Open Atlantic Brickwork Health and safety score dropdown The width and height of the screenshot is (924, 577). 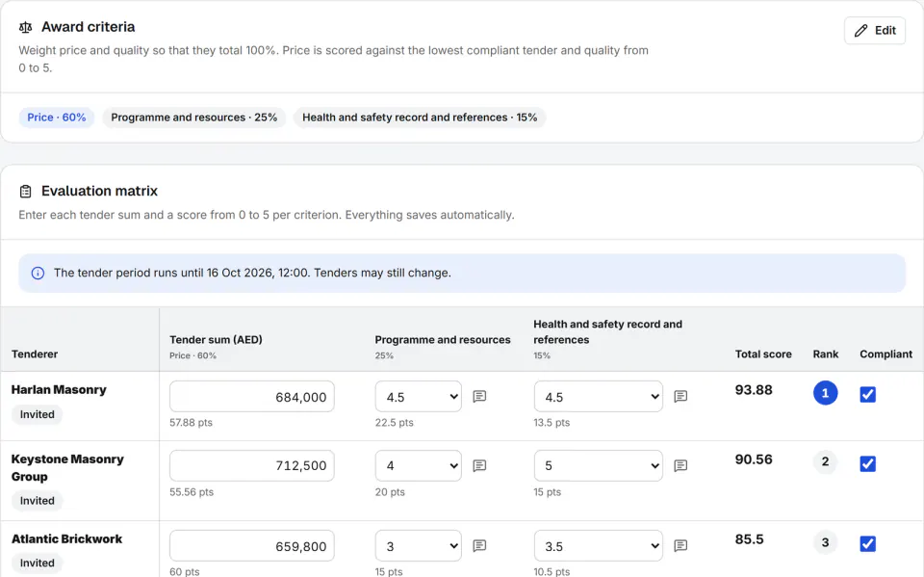pyautogui.click(x=598, y=546)
